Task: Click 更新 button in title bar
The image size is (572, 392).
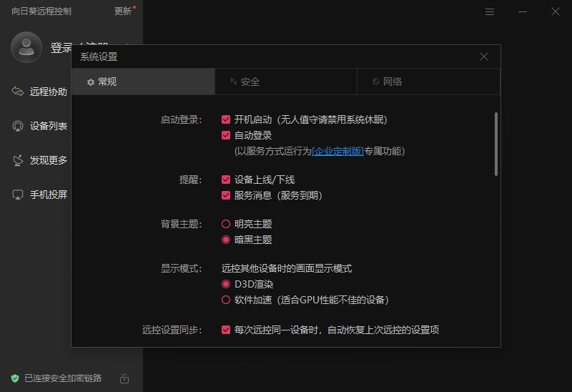Action: [x=123, y=11]
